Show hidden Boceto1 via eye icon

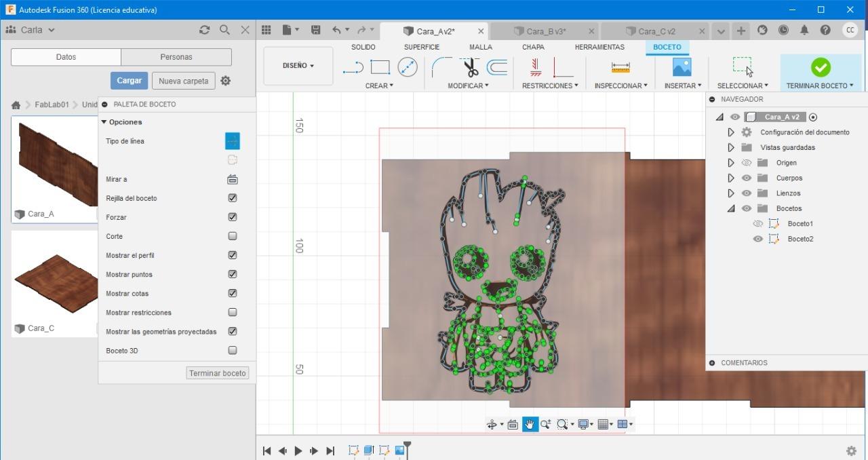758,223
